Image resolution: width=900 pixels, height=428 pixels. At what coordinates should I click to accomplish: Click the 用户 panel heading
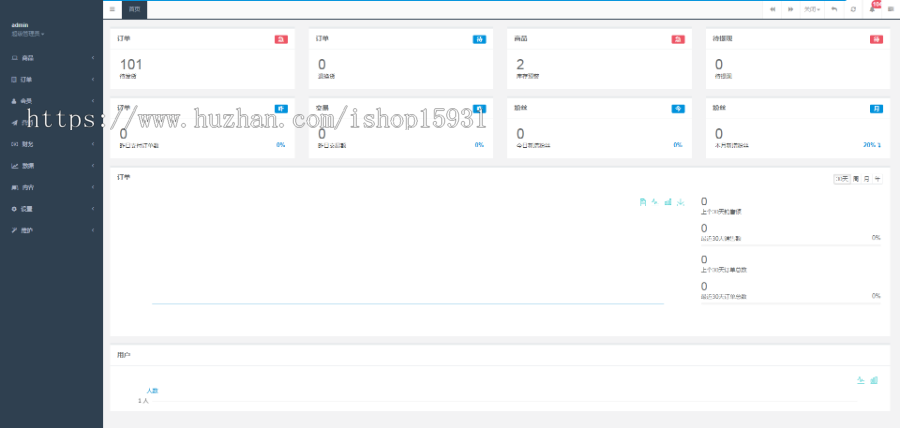(x=123, y=355)
